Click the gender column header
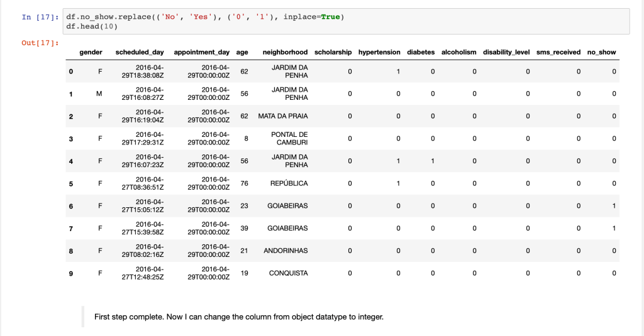 [91, 52]
